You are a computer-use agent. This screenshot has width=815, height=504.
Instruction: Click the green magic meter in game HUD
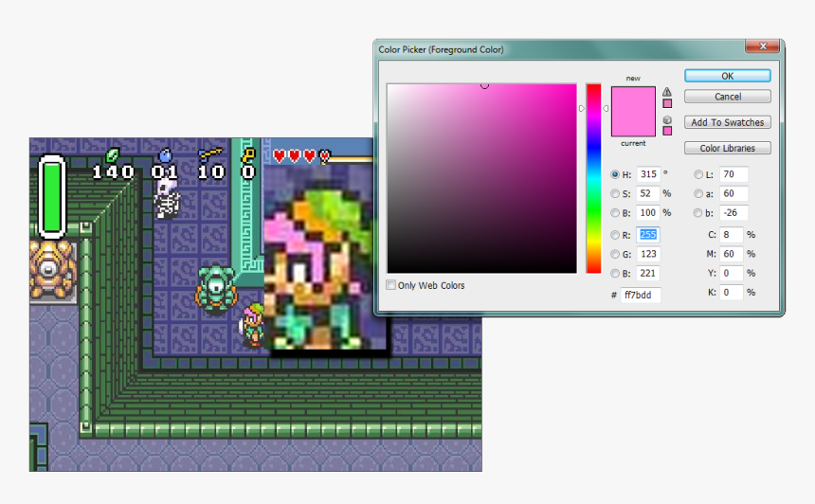(52, 196)
